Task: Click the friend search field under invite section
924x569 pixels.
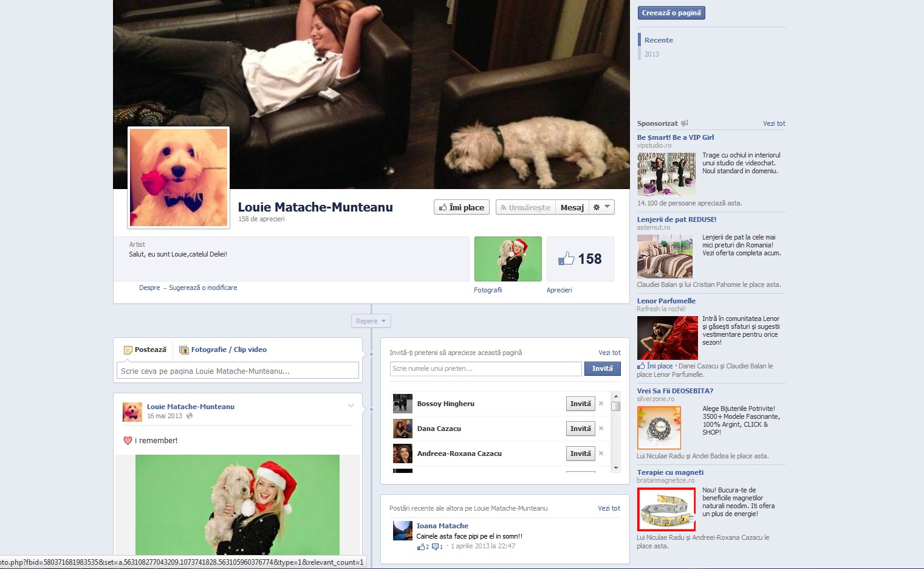Action: (485, 368)
